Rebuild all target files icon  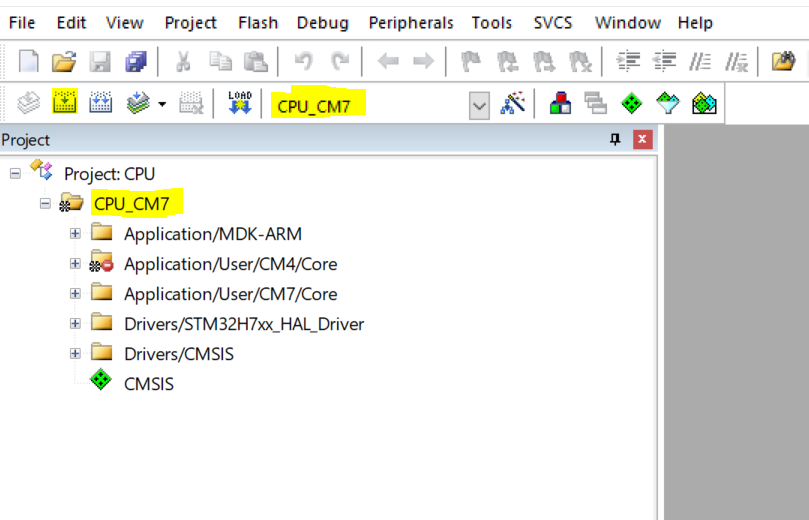tap(100, 102)
